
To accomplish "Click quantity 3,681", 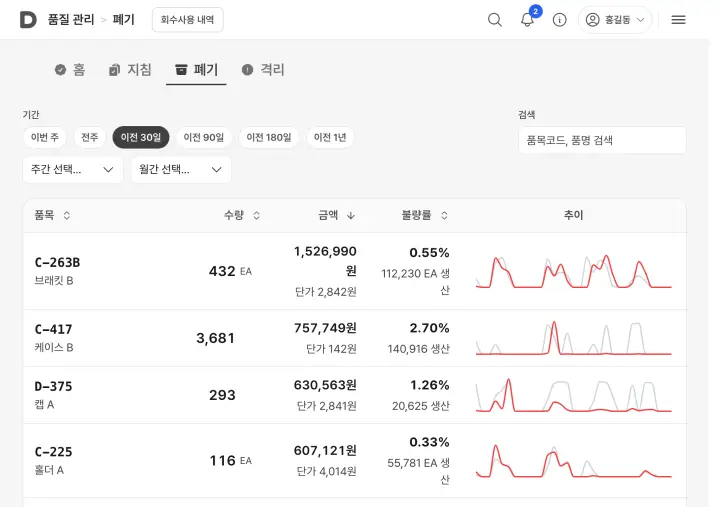I will [215, 338].
